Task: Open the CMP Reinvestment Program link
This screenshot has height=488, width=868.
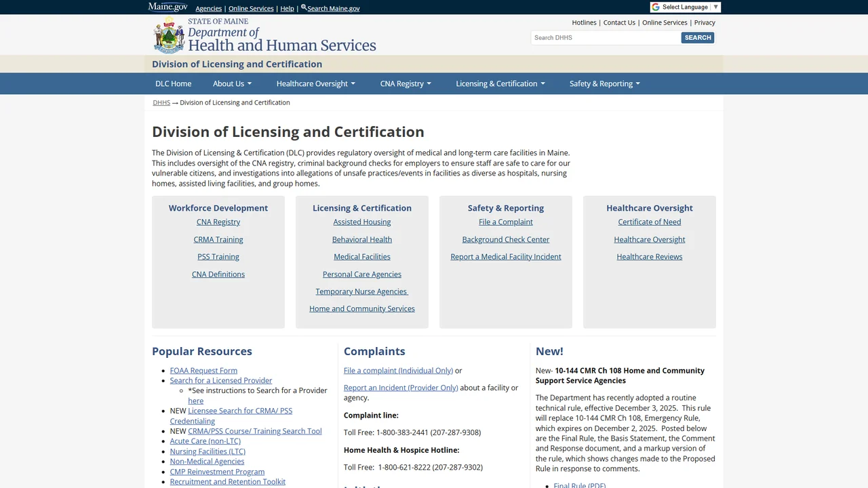Action: pyautogui.click(x=217, y=472)
